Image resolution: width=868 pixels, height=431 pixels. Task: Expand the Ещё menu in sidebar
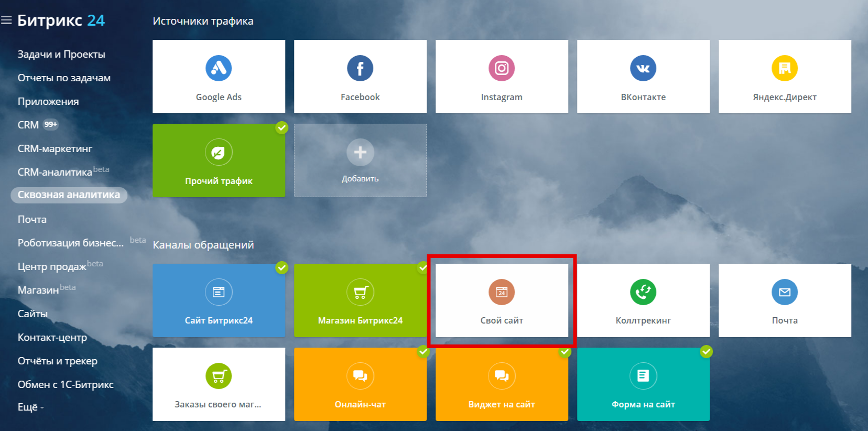pos(30,407)
